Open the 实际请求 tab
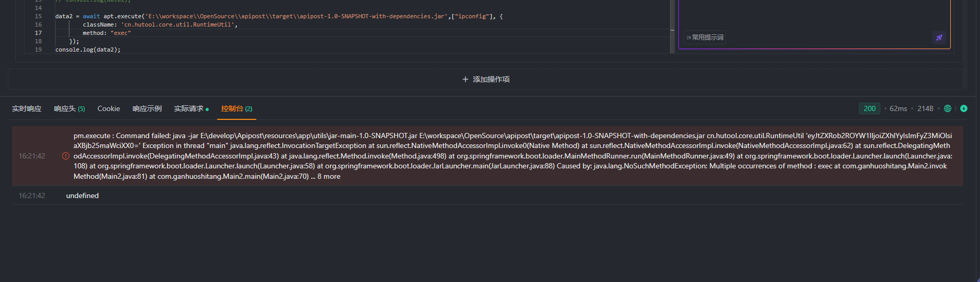The width and height of the screenshot is (980, 282). coord(190,108)
